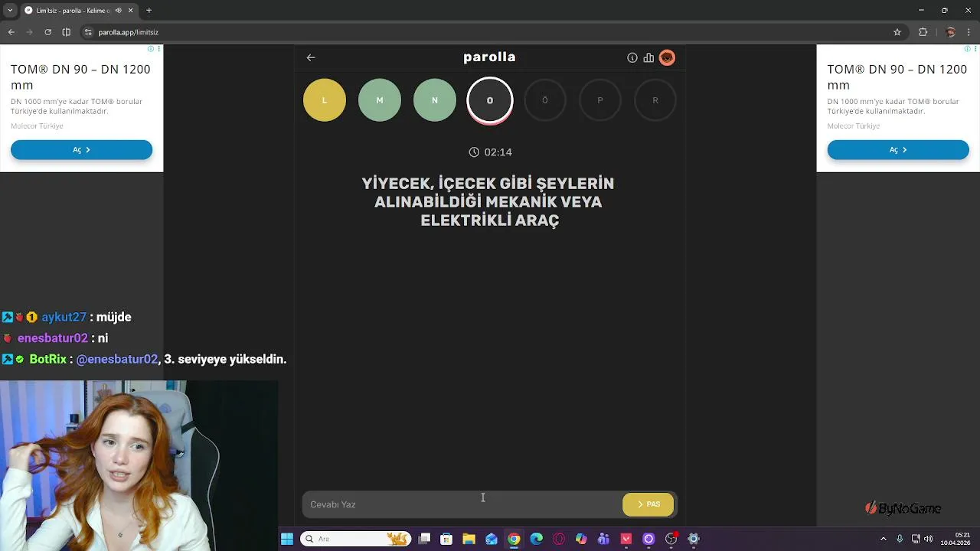Click the browser forward arrow

click(x=30, y=32)
